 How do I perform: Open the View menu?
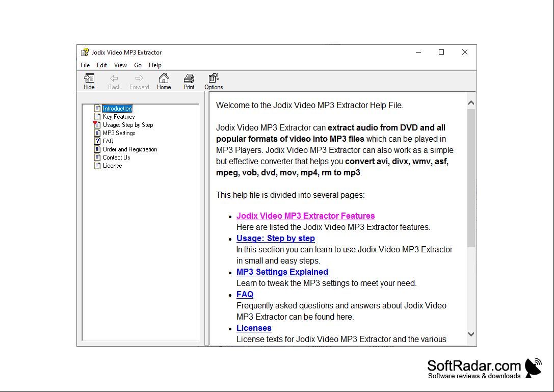120,65
